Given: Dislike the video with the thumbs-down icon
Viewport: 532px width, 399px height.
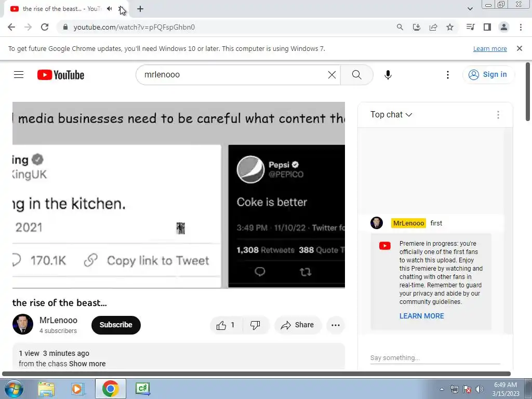Looking at the screenshot, I should pos(256,325).
